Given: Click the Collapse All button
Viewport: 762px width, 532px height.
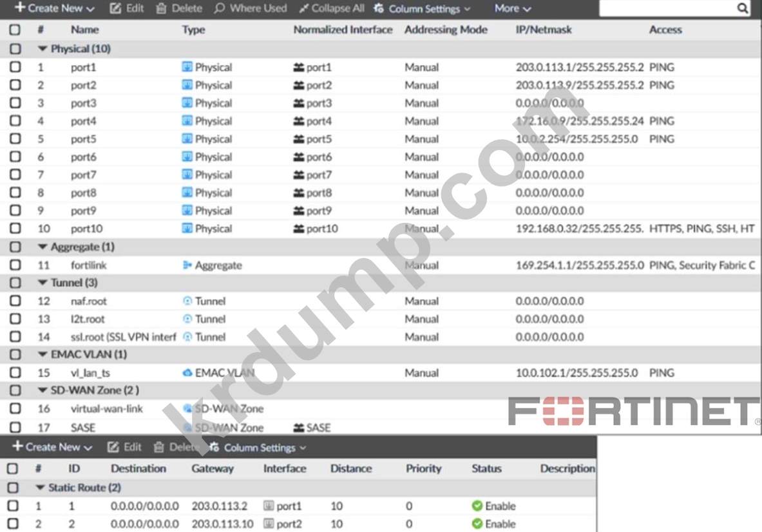Looking at the screenshot, I should point(332,8).
